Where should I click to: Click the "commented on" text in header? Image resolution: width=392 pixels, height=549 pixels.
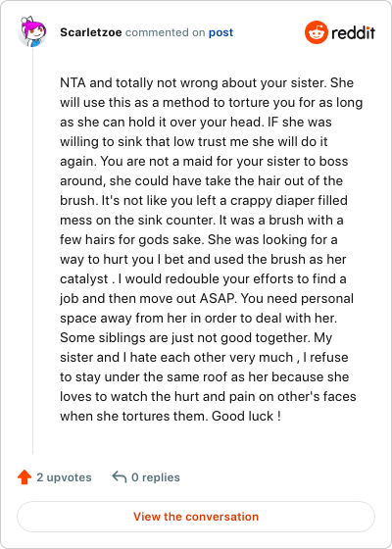166,32
